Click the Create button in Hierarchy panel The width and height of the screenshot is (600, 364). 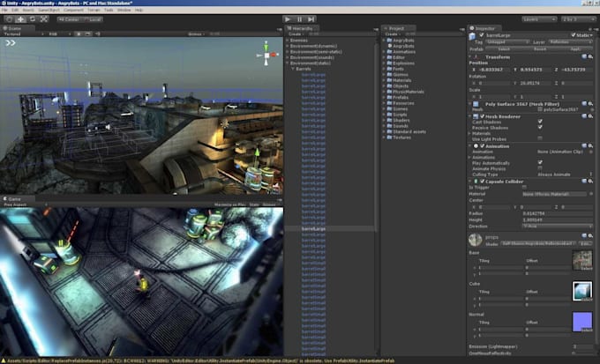[x=294, y=34]
